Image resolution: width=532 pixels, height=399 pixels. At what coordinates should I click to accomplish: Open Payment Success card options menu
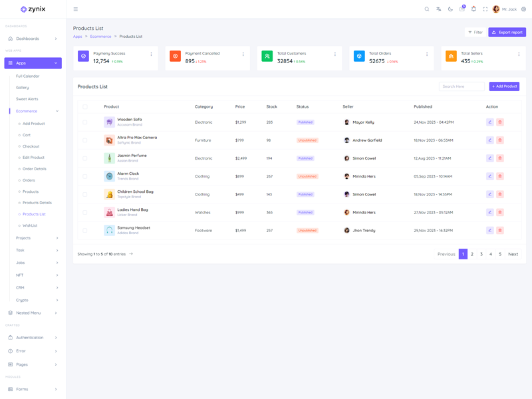point(151,55)
